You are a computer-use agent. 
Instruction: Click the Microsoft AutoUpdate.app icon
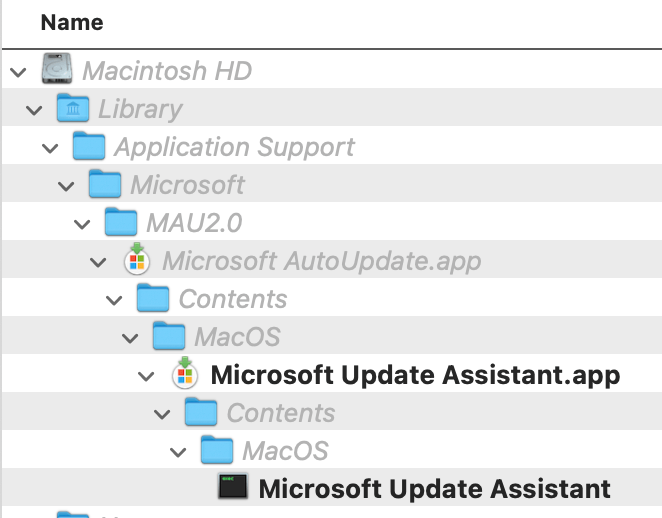[x=137, y=261]
